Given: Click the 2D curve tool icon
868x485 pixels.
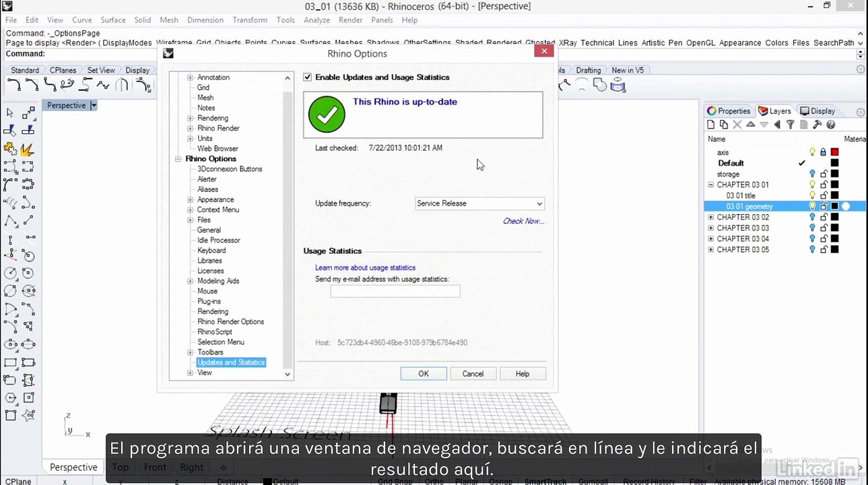Looking at the screenshot, I should point(67,85).
